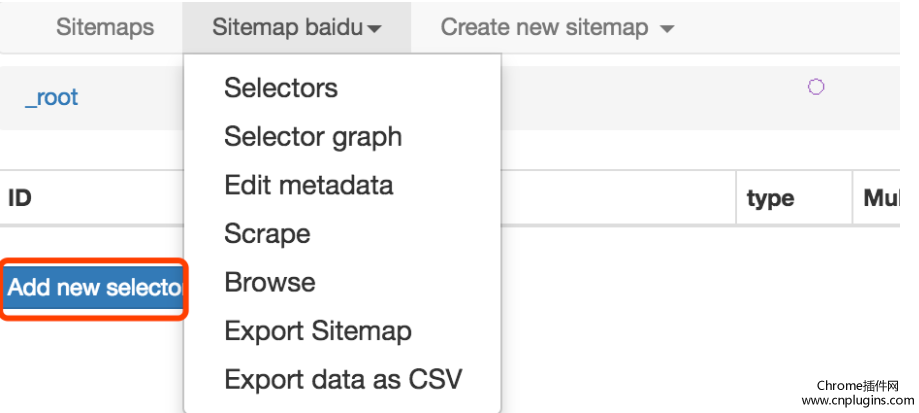Click the ID column header

pyautogui.click(x=19, y=198)
